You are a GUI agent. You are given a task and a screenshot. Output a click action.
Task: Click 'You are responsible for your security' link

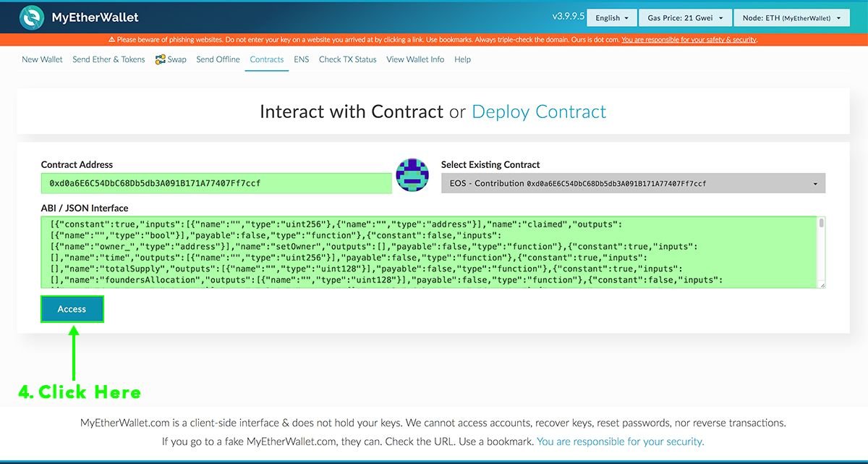click(x=620, y=441)
